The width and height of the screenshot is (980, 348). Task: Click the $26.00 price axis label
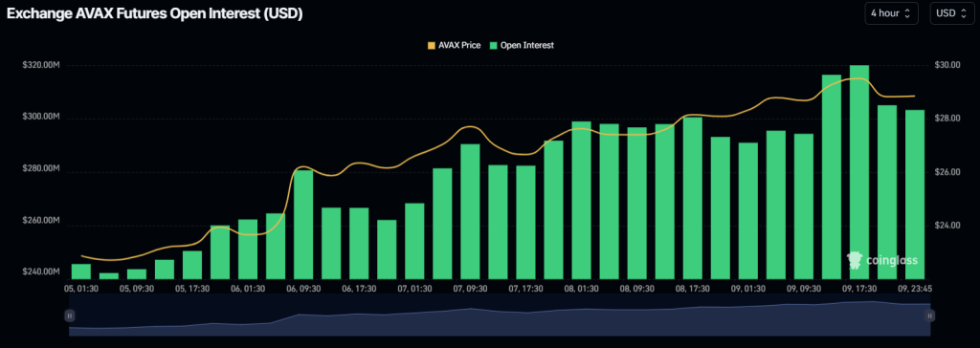pos(947,172)
